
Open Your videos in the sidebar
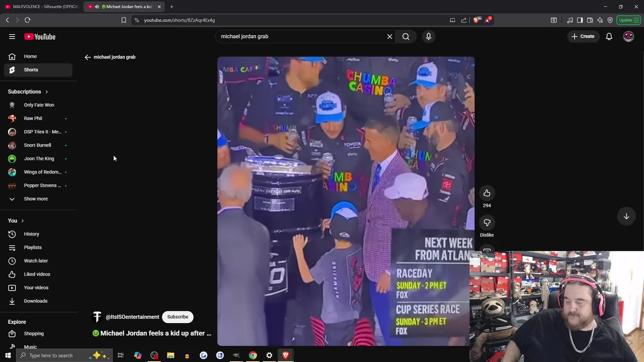38,288
